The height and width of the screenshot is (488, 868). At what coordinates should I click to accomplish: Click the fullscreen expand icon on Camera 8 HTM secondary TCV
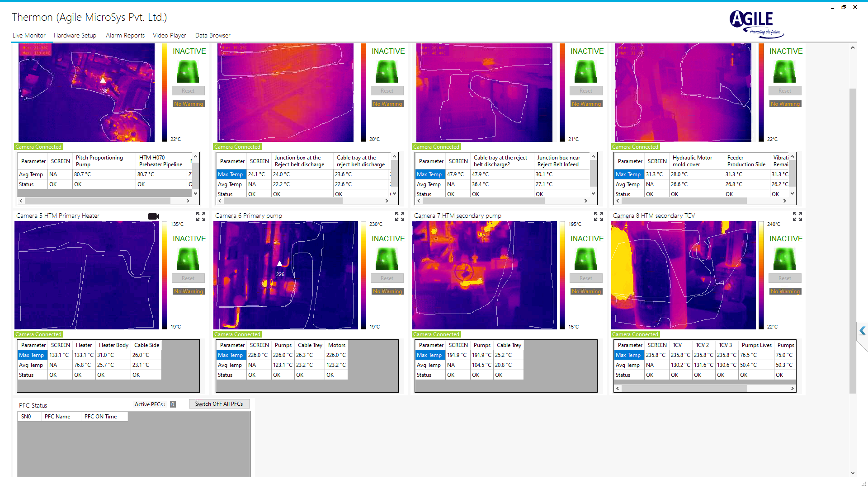tap(797, 216)
